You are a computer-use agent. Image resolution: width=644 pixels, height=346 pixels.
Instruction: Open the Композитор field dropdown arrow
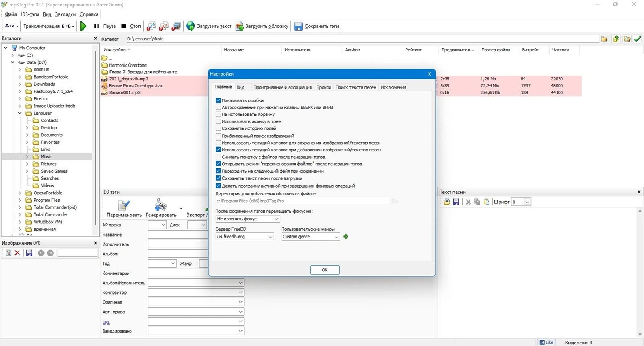point(240,292)
